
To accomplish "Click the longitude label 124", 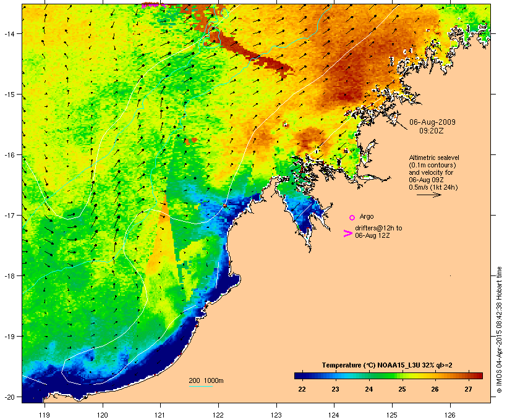I will point(334,415).
